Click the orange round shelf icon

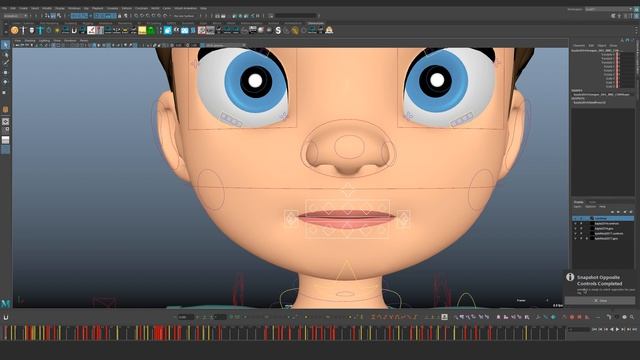pos(15,30)
